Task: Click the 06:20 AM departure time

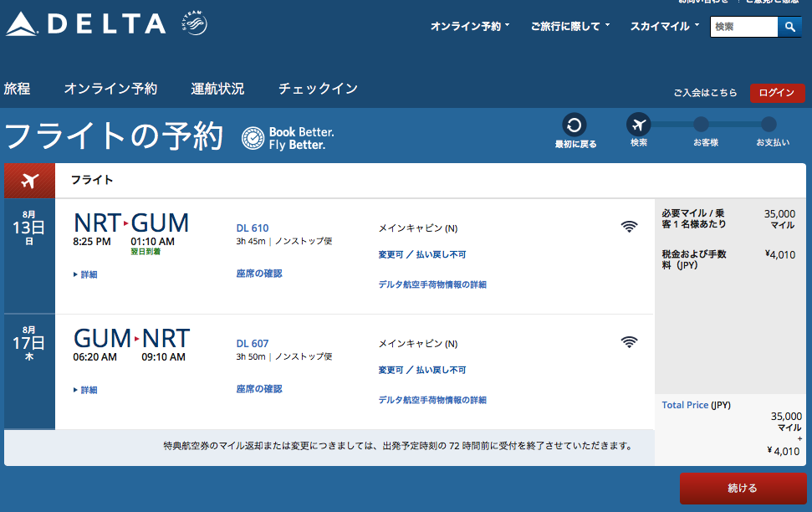Action: 94,357
